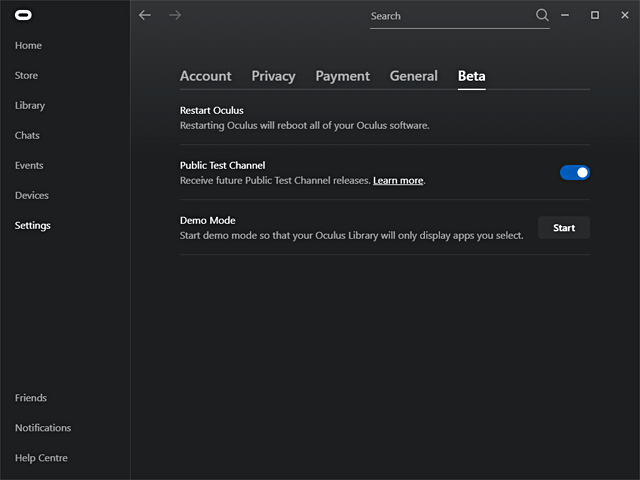Open the Account settings tab
The width and height of the screenshot is (640, 480).
pos(206,76)
